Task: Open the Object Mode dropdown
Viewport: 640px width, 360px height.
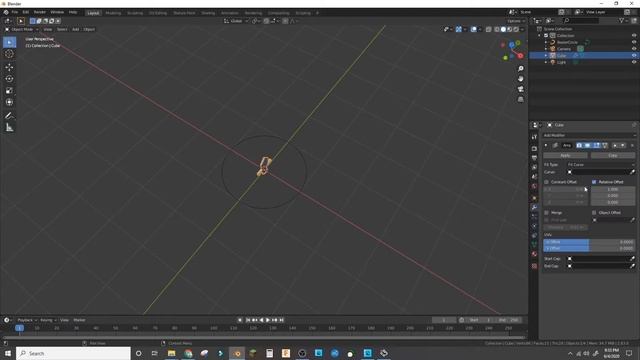Action: [x=22, y=29]
